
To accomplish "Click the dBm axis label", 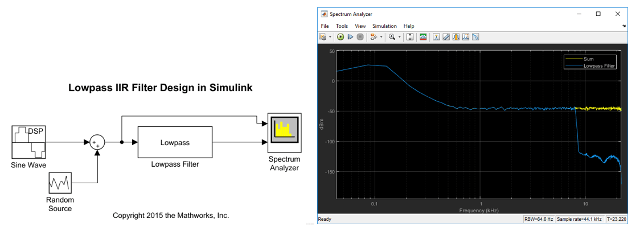I will pyautogui.click(x=322, y=125).
